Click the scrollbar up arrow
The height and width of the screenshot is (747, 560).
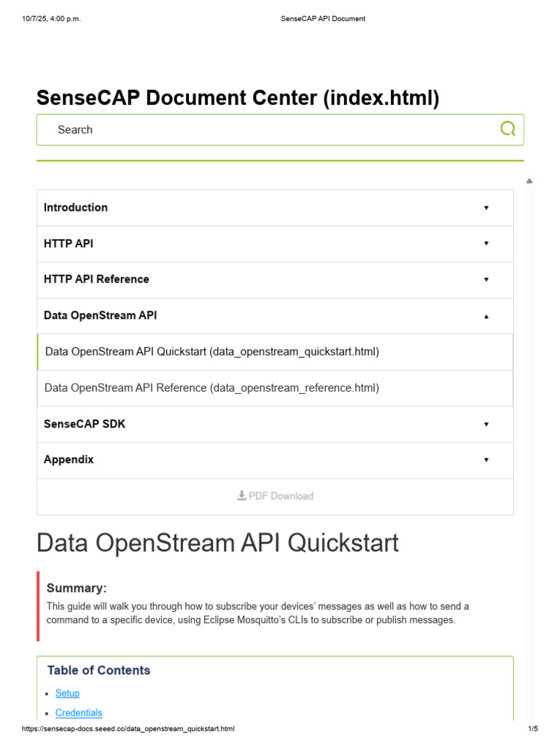[x=529, y=181]
